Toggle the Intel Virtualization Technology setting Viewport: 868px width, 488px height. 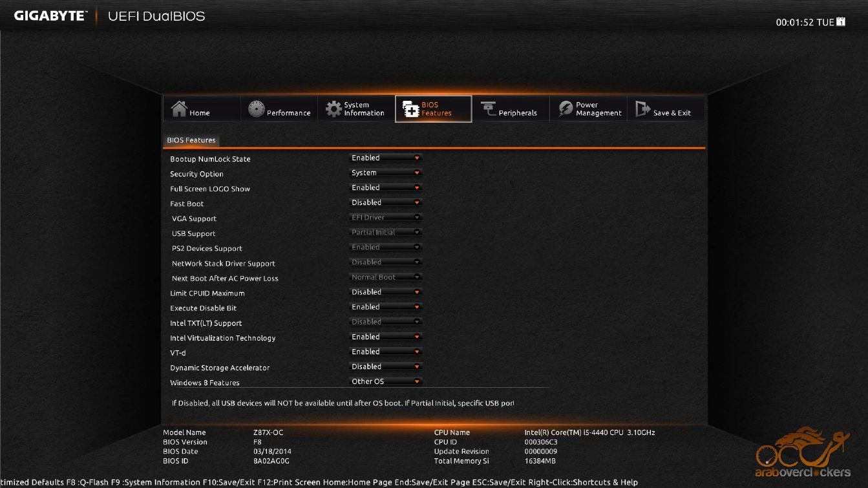pyautogui.click(x=386, y=337)
